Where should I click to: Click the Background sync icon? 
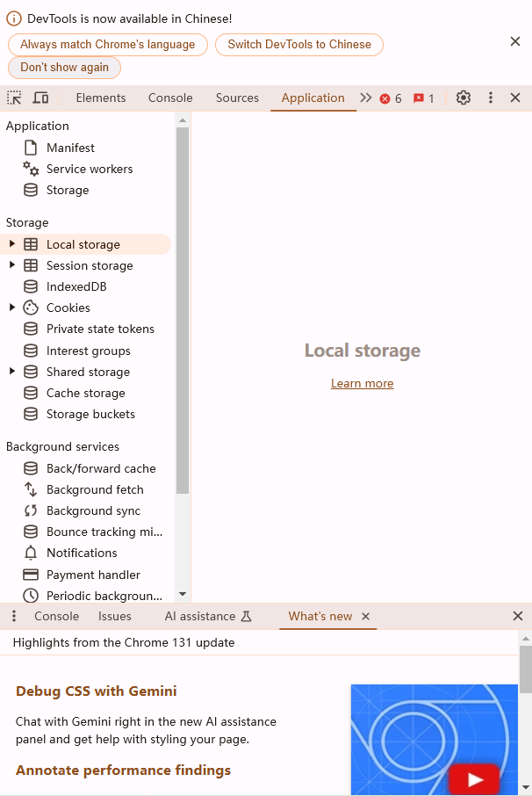pos(31,510)
